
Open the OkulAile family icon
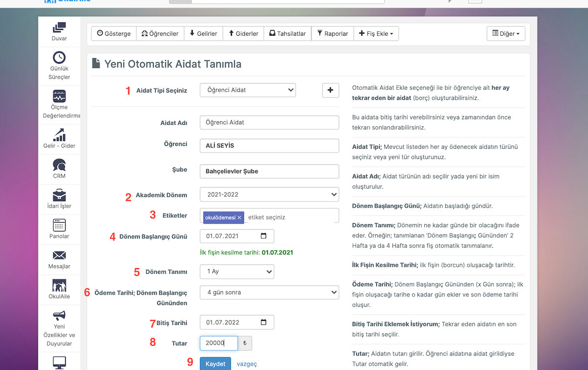59,285
